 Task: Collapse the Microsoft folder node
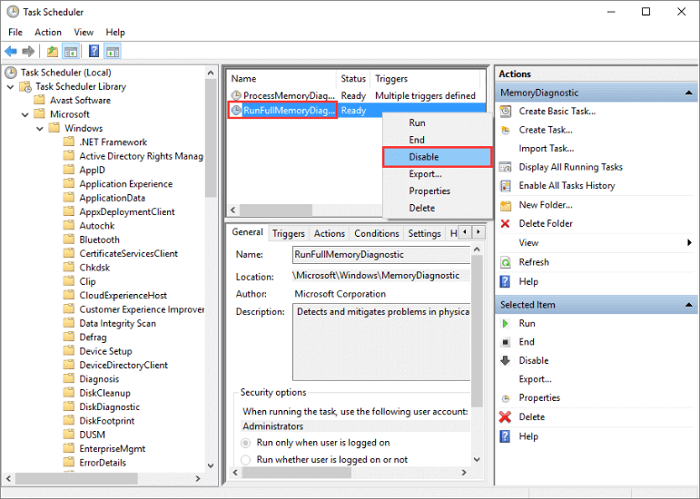(25, 115)
